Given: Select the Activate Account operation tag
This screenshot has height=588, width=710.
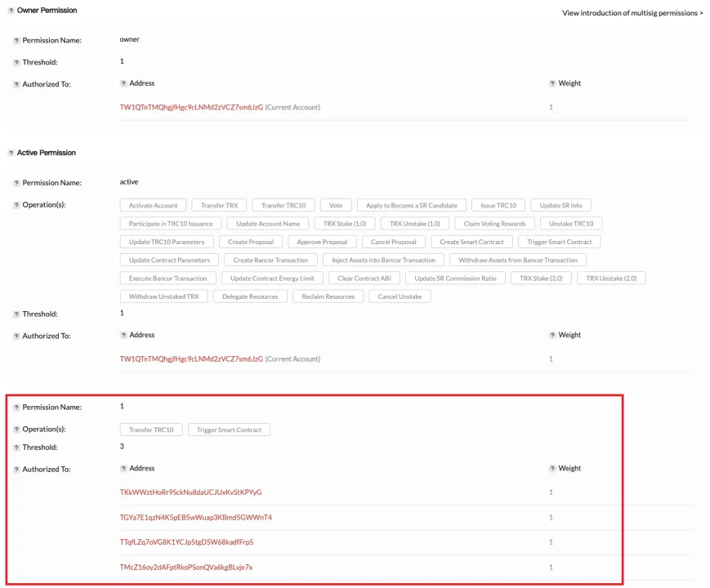Looking at the screenshot, I should (153, 206).
